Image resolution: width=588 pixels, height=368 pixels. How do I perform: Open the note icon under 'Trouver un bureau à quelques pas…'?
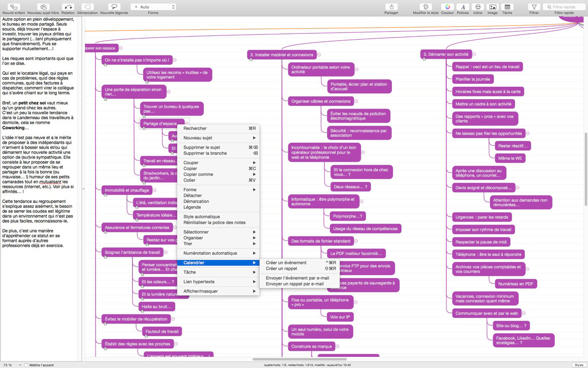[x=144, y=116]
